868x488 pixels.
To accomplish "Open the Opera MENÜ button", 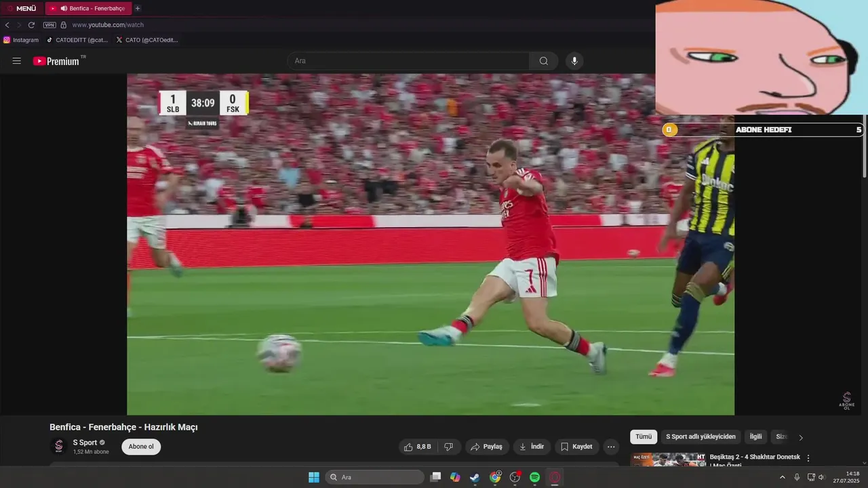I will click(x=22, y=8).
